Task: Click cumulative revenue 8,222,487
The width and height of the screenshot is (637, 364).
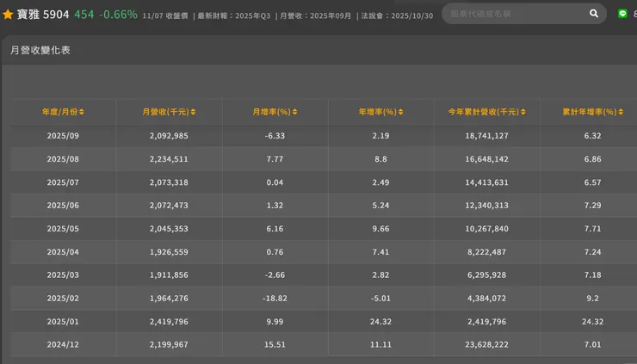Action: pyautogui.click(x=486, y=252)
